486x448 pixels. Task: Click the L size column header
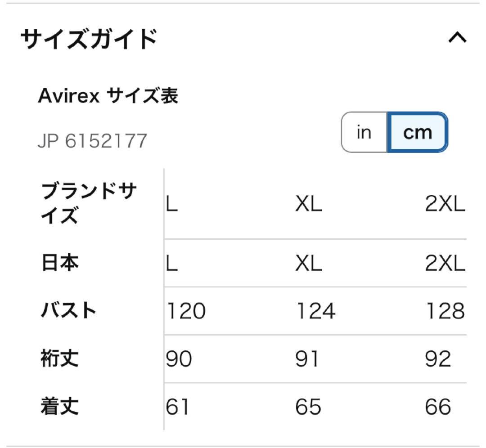point(171,205)
